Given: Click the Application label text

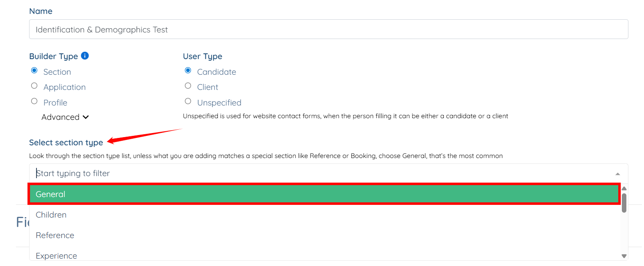Looking at the screenshot, I should [64, 87].
